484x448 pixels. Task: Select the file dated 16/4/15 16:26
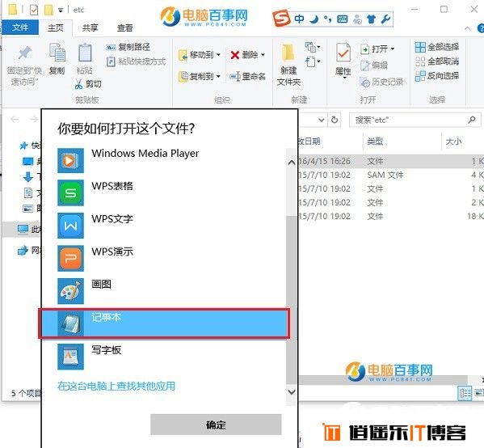click(x=391, y=161)
